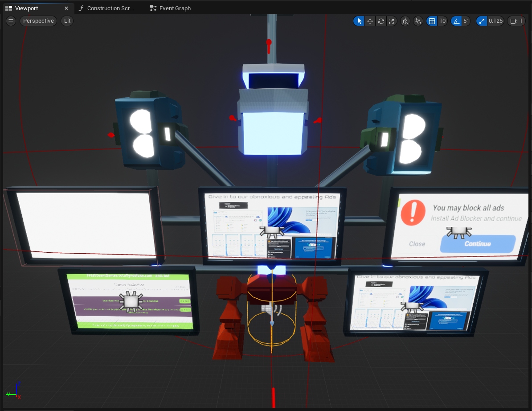Select the left blue spotlight fixture
The height and width of the screenshot is (411, 532).
pos(149,131)
